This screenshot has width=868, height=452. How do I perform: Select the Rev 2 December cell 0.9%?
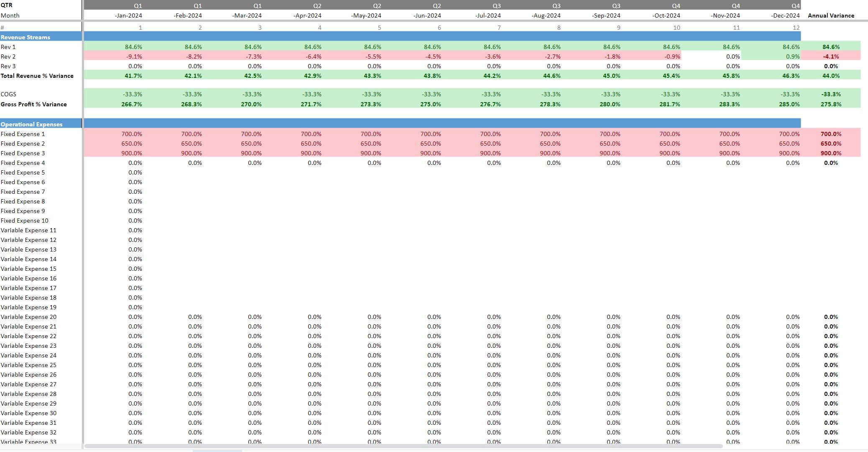click(793, 56)
